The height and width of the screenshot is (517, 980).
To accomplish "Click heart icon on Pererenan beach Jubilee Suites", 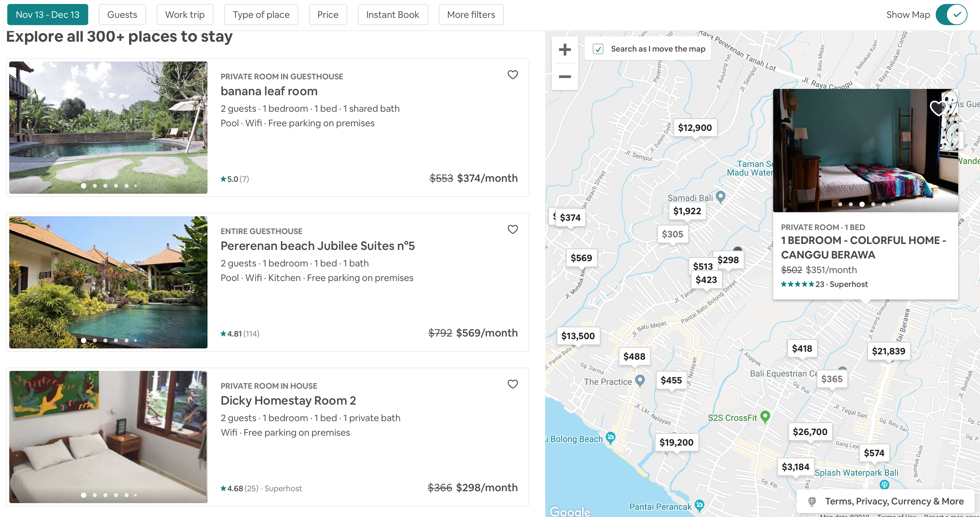I will pos(512,229).
